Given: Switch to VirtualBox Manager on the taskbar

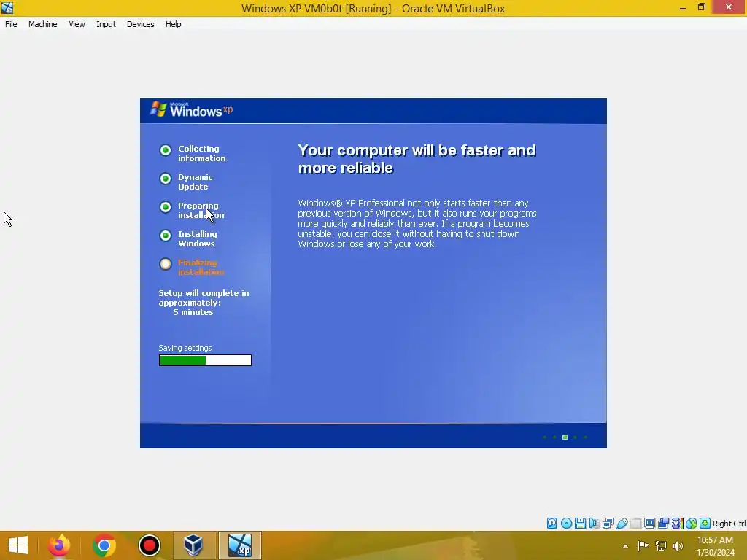Looking at the screenshot, I should click(194, 545).
